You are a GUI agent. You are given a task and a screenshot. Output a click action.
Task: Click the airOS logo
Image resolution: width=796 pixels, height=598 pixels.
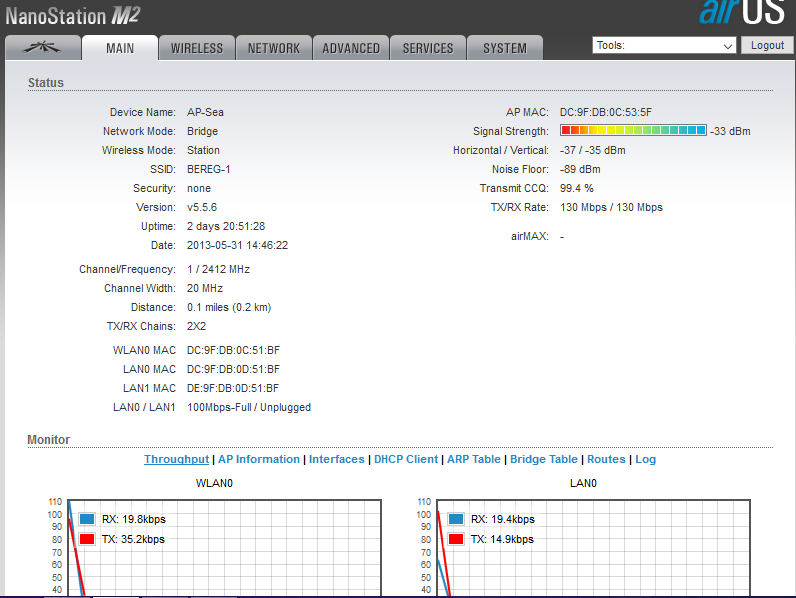pyautogui.click(x=742, y=12)
